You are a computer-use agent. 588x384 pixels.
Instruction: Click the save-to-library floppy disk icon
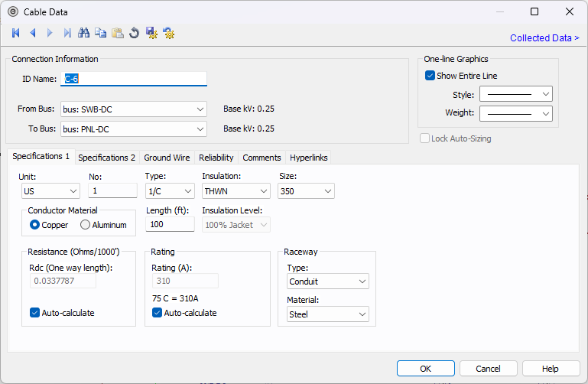[x=151, y=33]
